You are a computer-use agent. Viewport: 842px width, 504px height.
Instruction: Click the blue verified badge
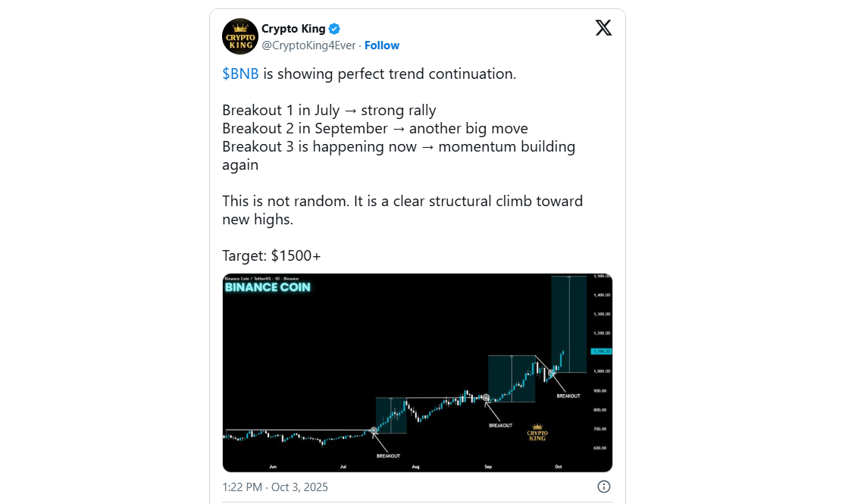click(334, 29)
